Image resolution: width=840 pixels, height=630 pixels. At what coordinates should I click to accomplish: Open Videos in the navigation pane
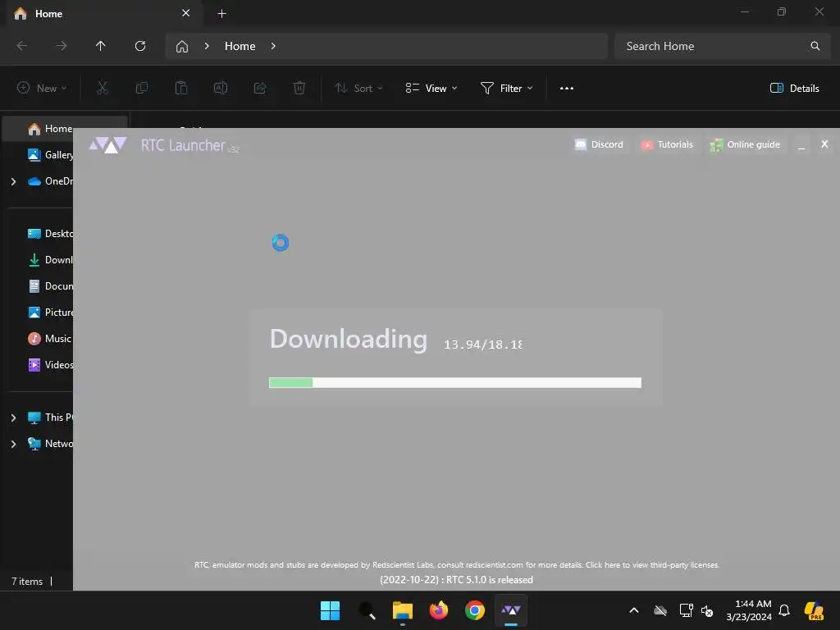pyautogui.click(x=50, y=365)
